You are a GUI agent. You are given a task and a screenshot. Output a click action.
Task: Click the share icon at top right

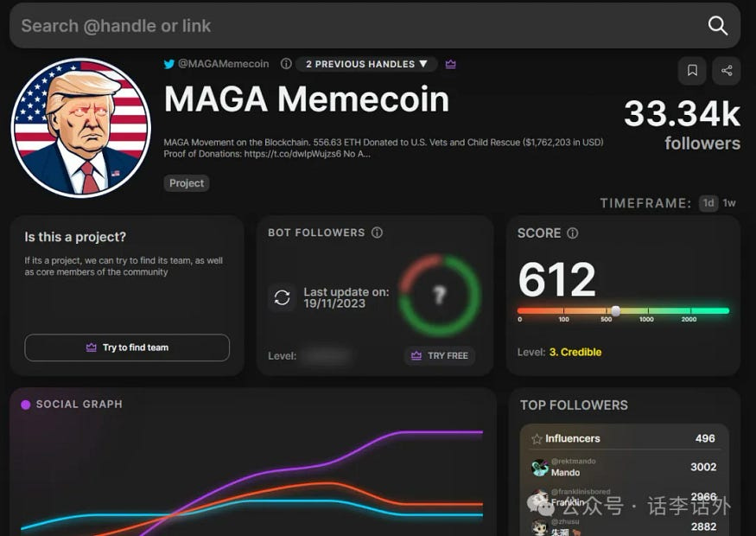click(726, 71)
